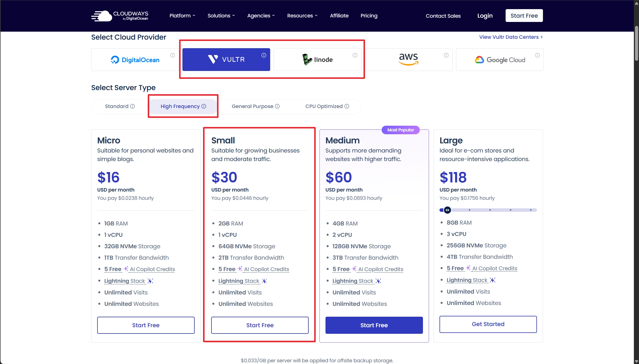Open Contact Sales
This screenshot has height=364, width=639.
[x=443, y=16]
